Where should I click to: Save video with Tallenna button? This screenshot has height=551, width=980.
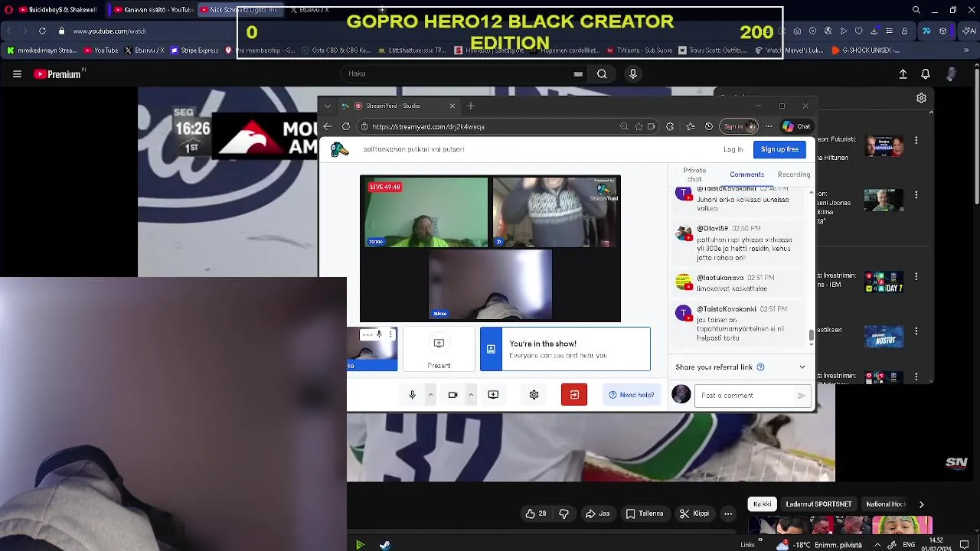pos(644,514)
